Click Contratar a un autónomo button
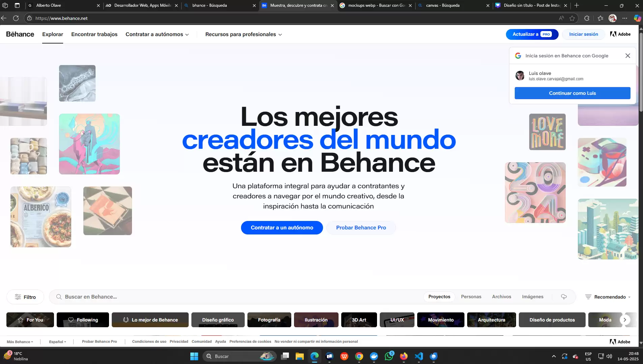 (282, 228)
